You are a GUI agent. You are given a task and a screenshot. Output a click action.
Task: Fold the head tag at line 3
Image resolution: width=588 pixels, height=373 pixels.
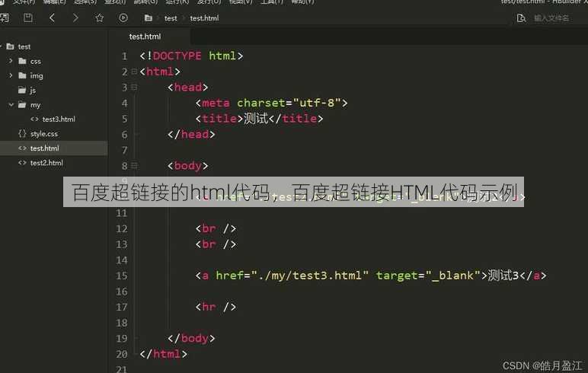point(134,87)
